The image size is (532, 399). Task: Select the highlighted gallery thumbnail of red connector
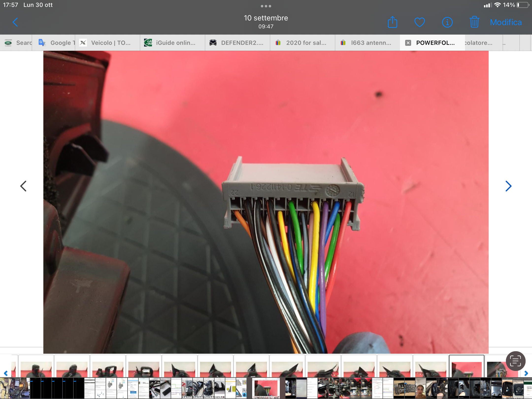click(466, 366)
